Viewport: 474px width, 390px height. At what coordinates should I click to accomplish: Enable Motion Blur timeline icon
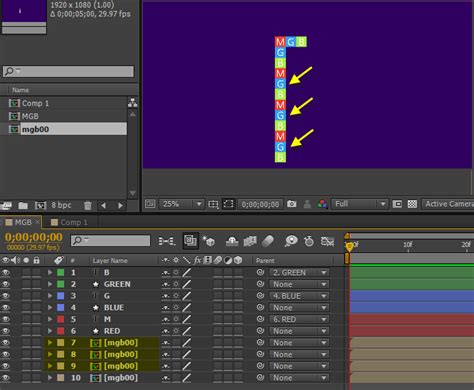[268, 241]
